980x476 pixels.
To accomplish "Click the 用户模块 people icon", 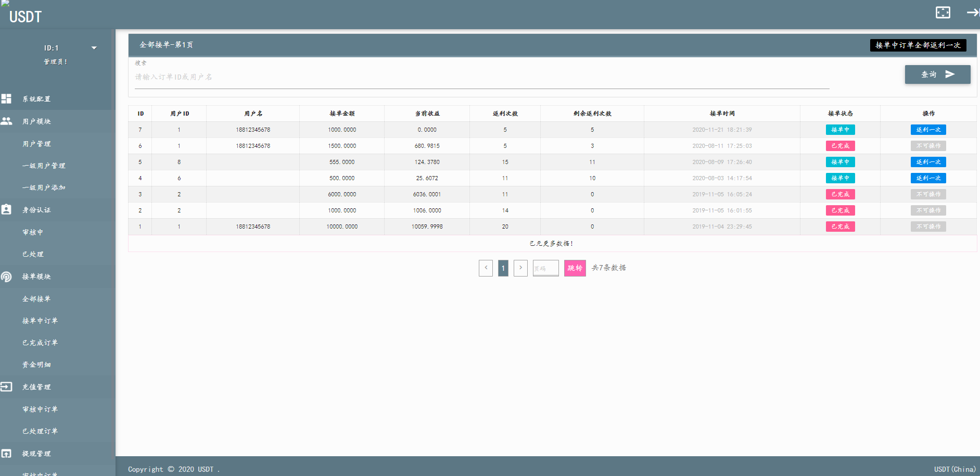I will pos(6,121).
